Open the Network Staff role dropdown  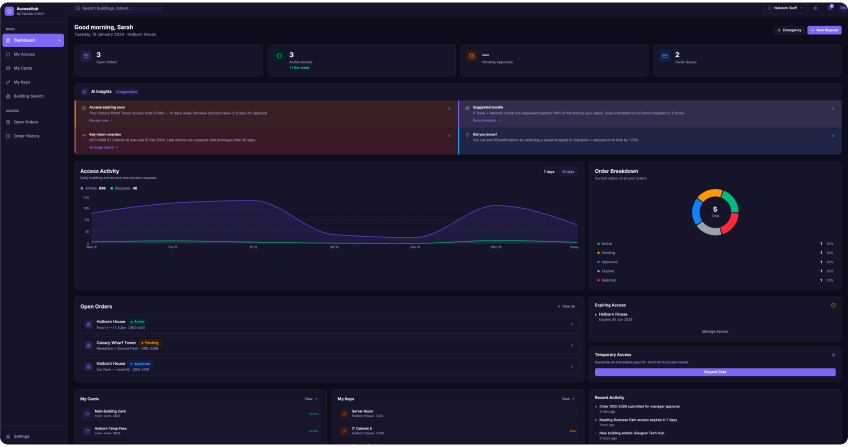tap(785, 8)
